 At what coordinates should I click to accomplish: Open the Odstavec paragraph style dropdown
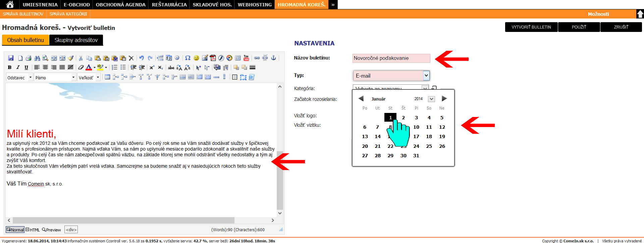pos(30,78)
